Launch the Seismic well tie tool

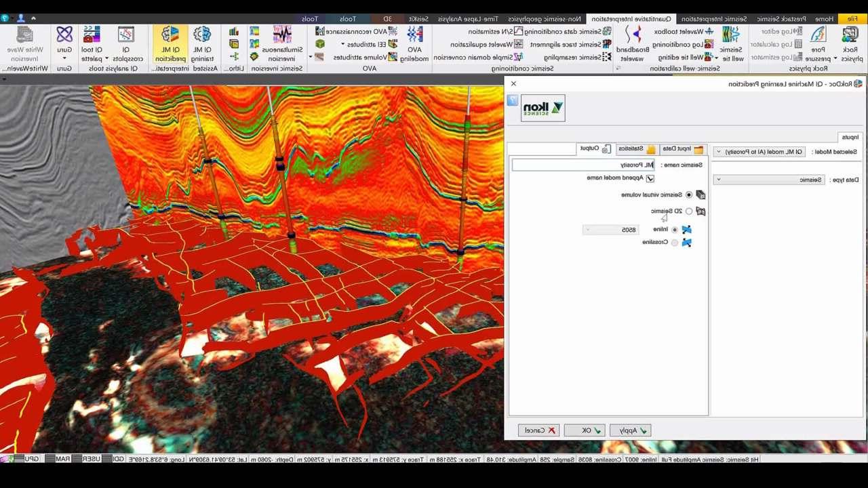point(731,44)
